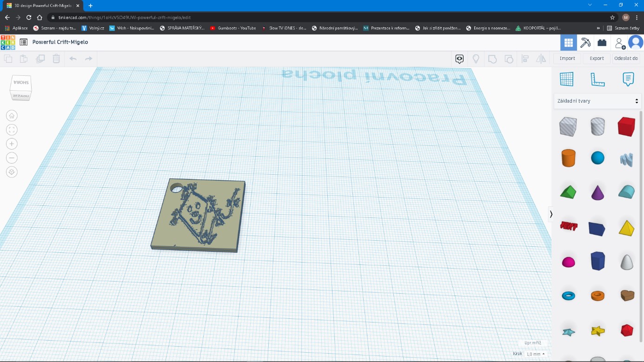Pick the blue Sphere shape
This screenshot has width=644, height=362.
pyautogui.click(x=598, y=158)
